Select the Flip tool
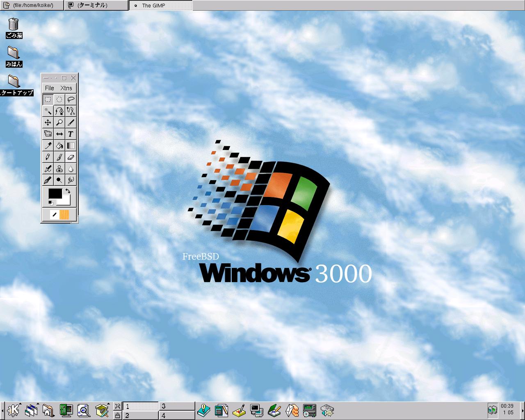The image size is (525, 420). coord(59,134)
